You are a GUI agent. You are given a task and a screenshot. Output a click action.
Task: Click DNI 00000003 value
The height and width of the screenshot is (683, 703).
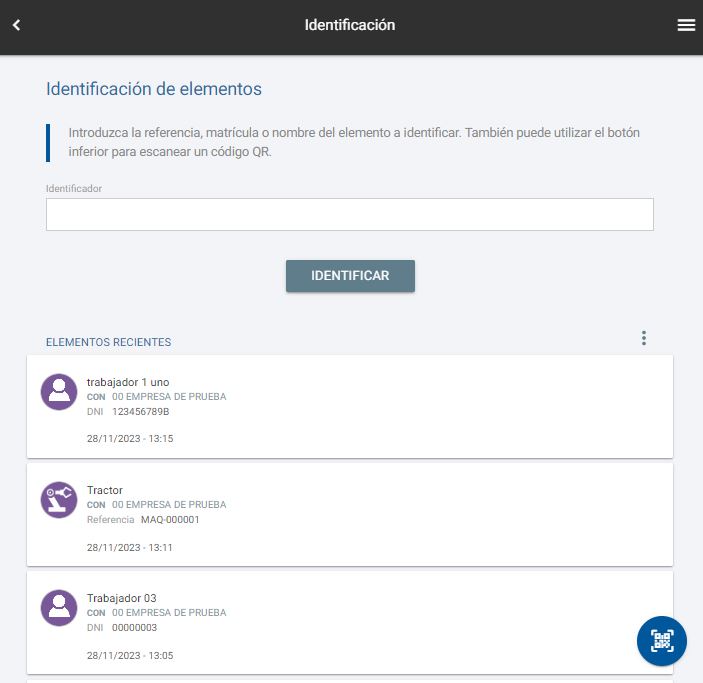(x=134, y=628)
